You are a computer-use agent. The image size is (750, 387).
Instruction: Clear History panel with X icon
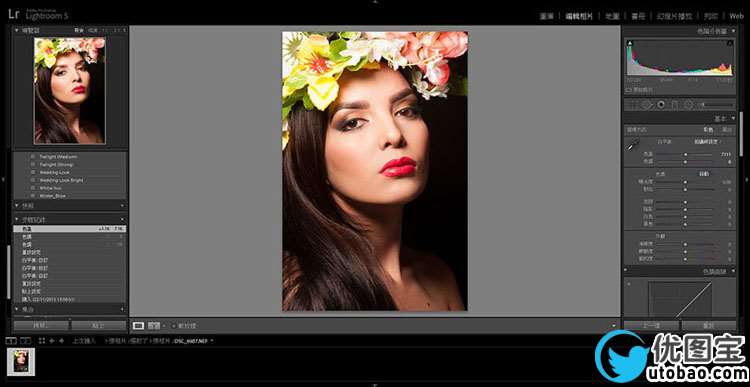[x=122, y=220]
